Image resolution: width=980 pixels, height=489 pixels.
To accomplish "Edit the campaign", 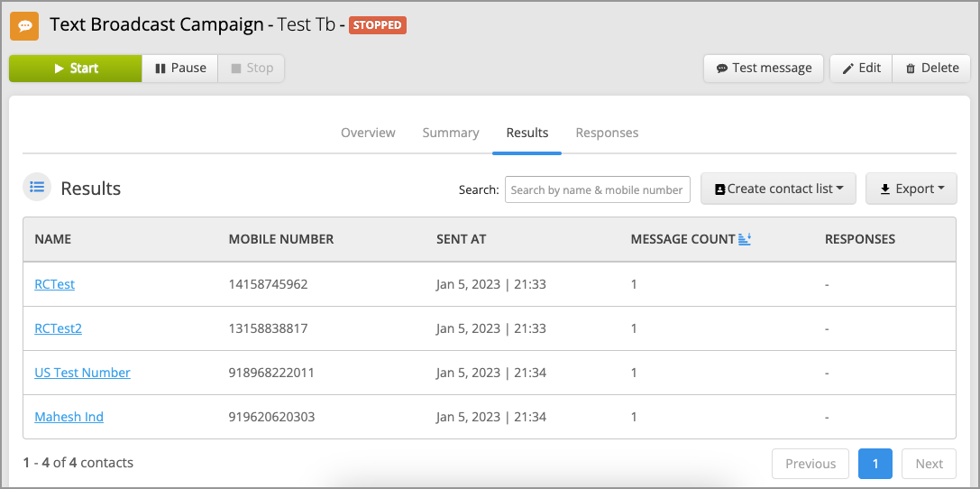I will [861, 69].
